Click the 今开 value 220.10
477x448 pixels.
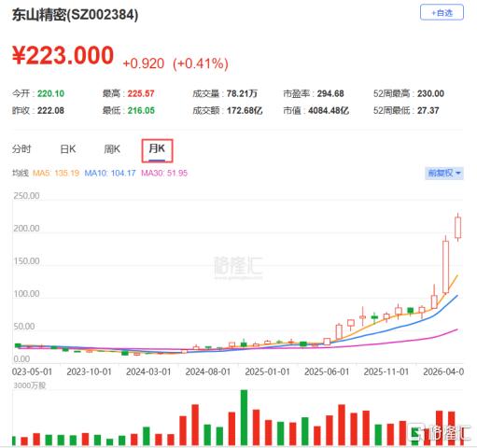50,93
